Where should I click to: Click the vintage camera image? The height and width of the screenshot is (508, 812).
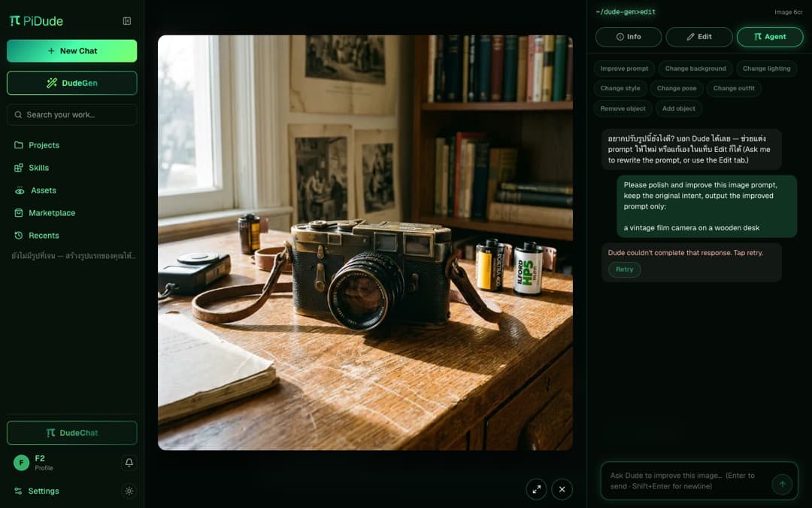(365, 242)
